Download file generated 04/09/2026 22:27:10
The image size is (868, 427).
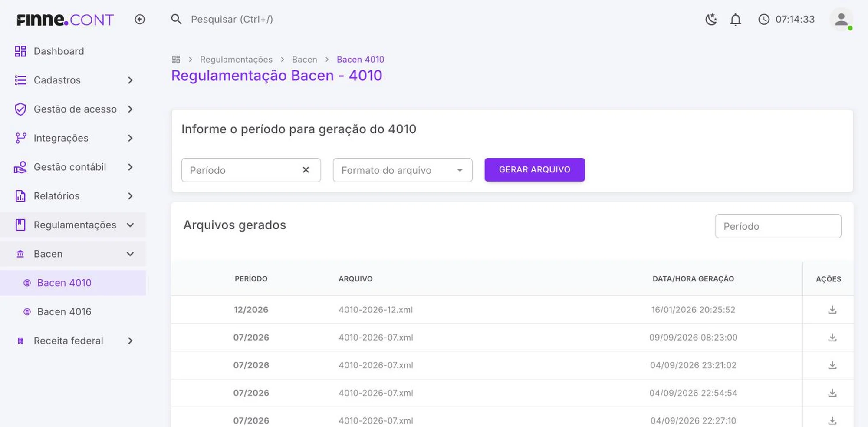pos(832,420)
